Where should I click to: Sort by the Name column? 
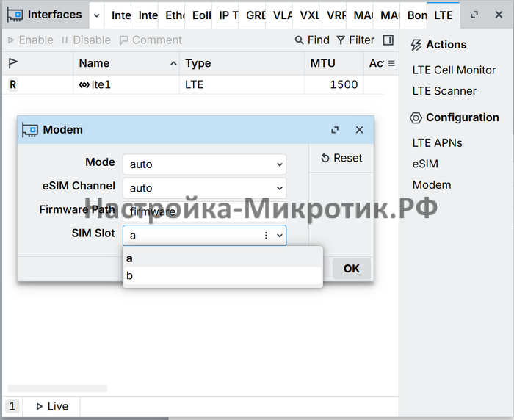126,63
